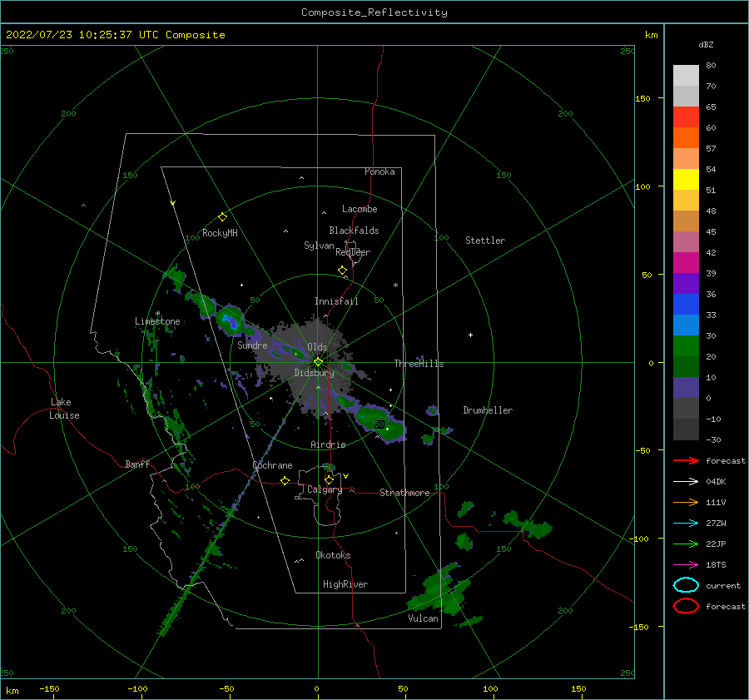Click the RedDeer city label
Viewport: 749px width, 700px height.
353,252
